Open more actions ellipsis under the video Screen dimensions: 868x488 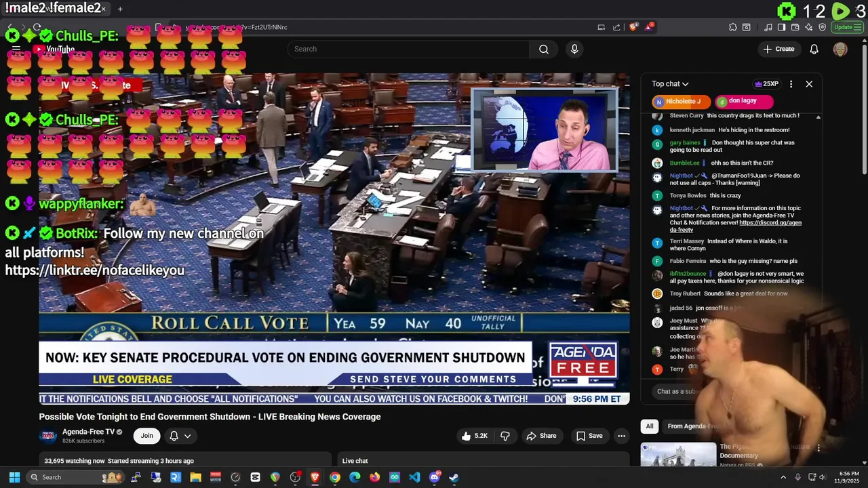pyautogui.click(x=621, y=436)
